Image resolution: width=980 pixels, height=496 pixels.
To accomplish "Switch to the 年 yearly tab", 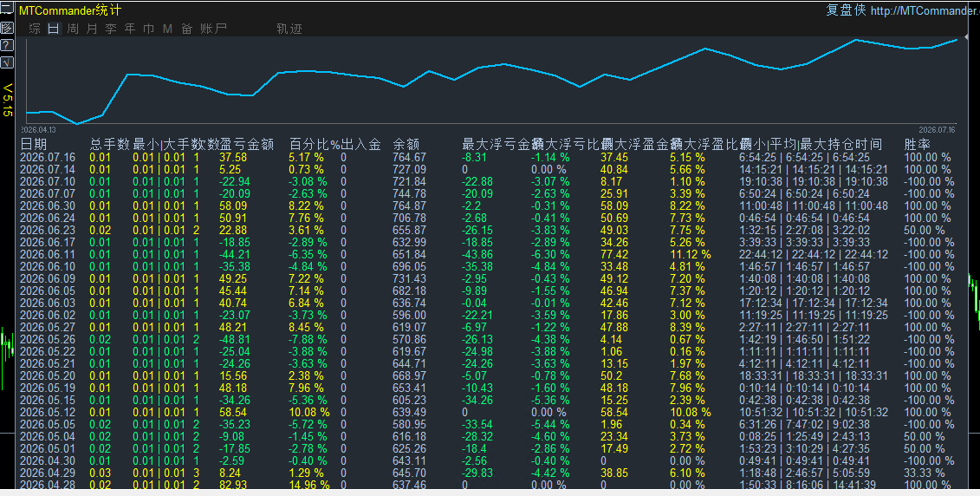I will pos(130,29).
